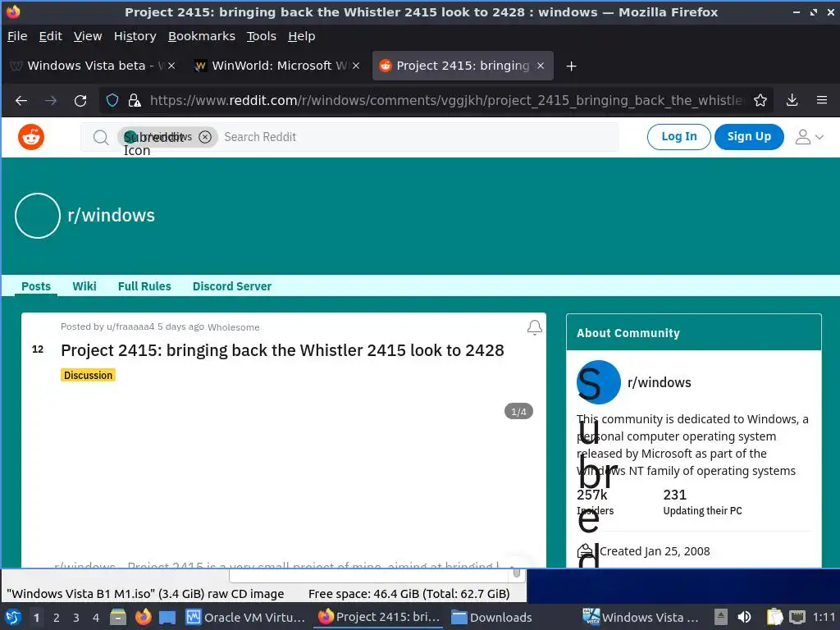Open the Firefox downloads panel
Screen dimensions: 840x630
click(x=792, y=100)
